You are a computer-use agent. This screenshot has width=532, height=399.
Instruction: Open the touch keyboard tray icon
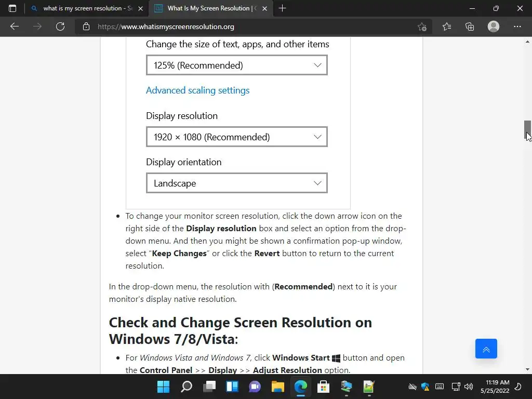(440, 387)
